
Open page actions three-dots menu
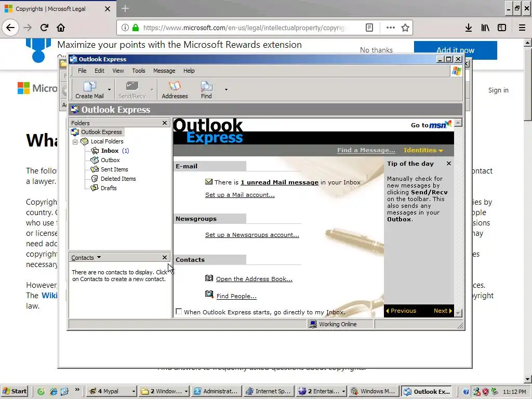[x=391, y=28]
